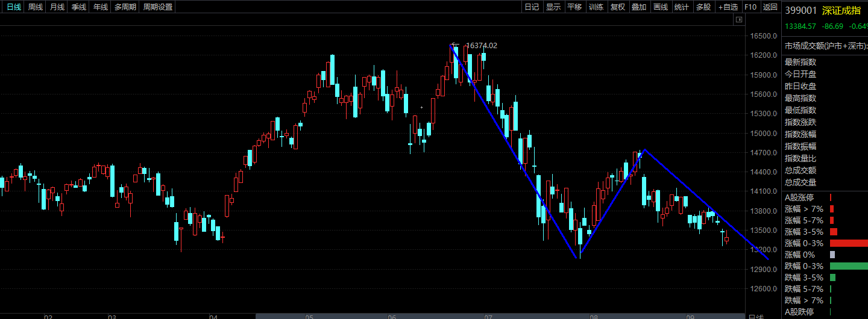Open 周期设置 period settings
Image resolution: width=868 pixels, height=319 pixels.
[x=157, y=7]
